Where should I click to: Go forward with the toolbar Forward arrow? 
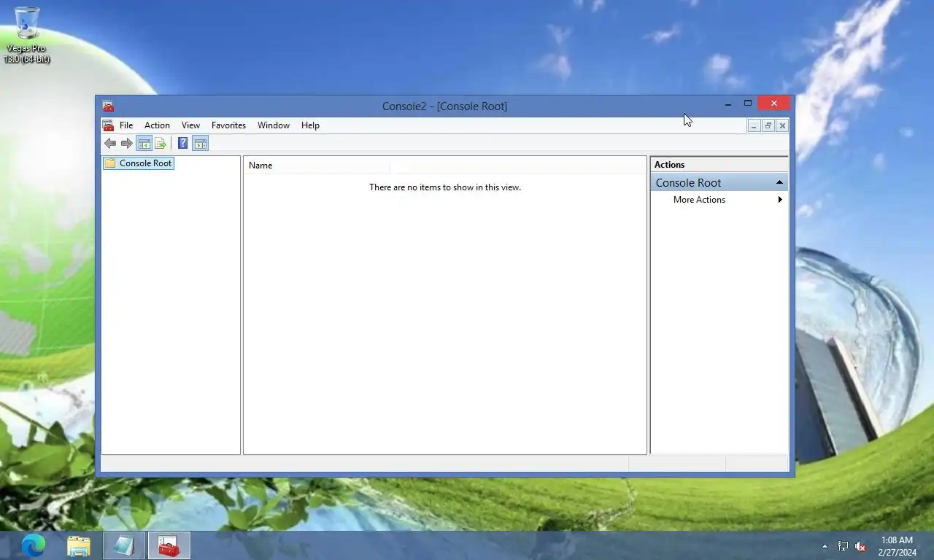pos(127,144)
